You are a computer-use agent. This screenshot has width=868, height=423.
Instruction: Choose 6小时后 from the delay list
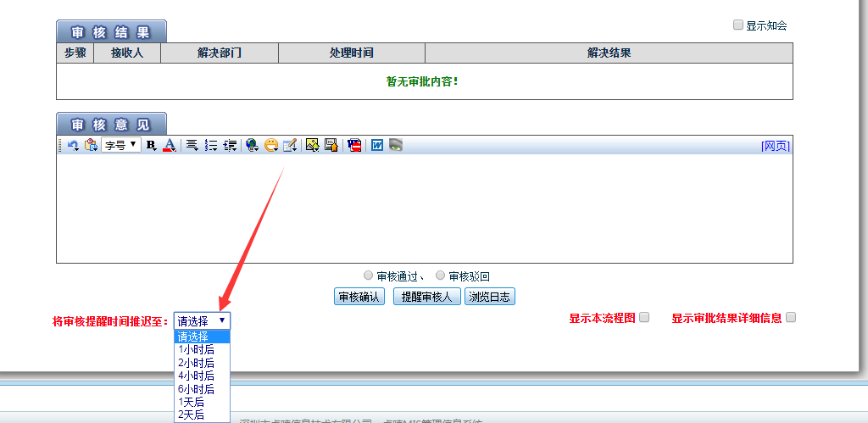(x=202, y=389)
